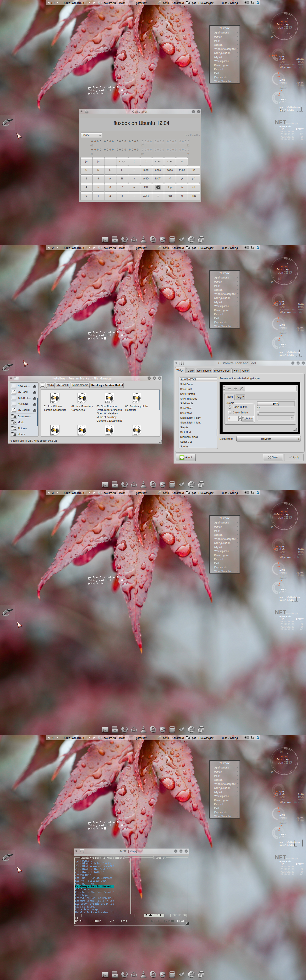
Task: Click the Calculator window menu icon in title bar
Action: click(x=87, y=112)
